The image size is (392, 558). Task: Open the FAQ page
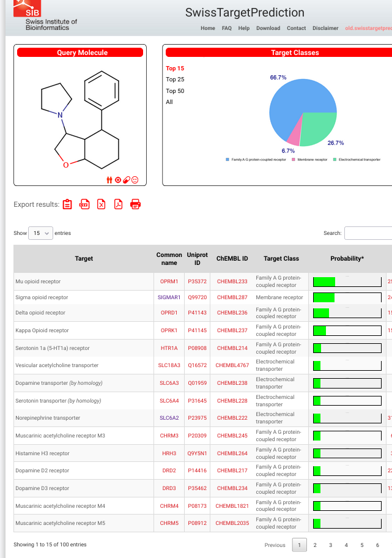point(227,28)
